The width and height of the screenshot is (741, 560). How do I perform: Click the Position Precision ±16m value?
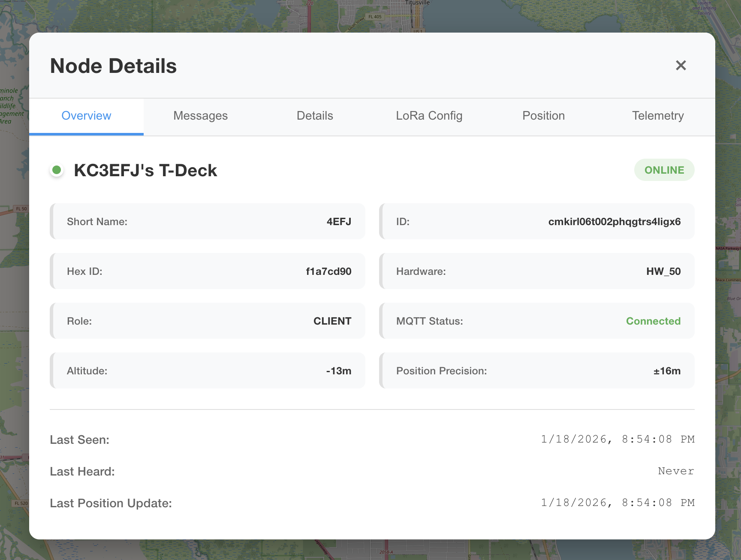point(667,371)
